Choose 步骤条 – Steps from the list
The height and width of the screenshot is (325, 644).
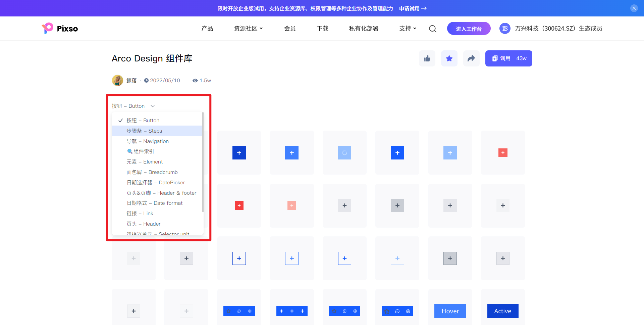tap(157, 131)
